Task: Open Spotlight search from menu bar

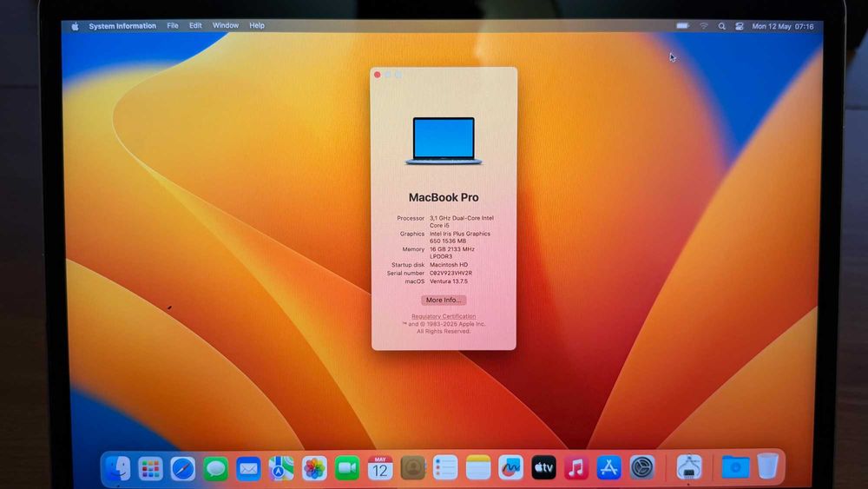Action: point(722,26)
